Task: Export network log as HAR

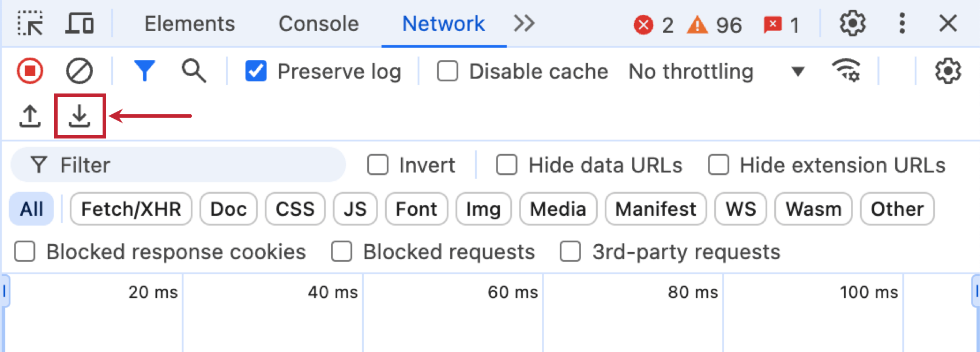Action: [80, 115]
